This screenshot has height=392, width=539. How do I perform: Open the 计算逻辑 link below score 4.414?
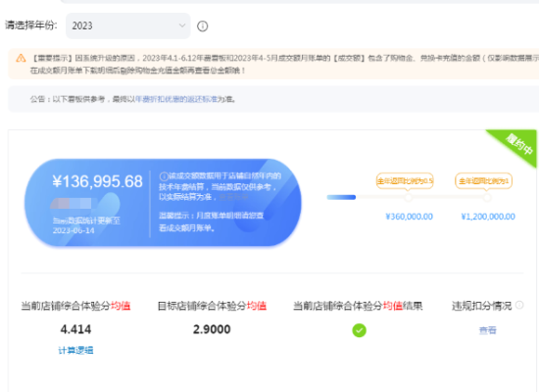click(75, 351)
